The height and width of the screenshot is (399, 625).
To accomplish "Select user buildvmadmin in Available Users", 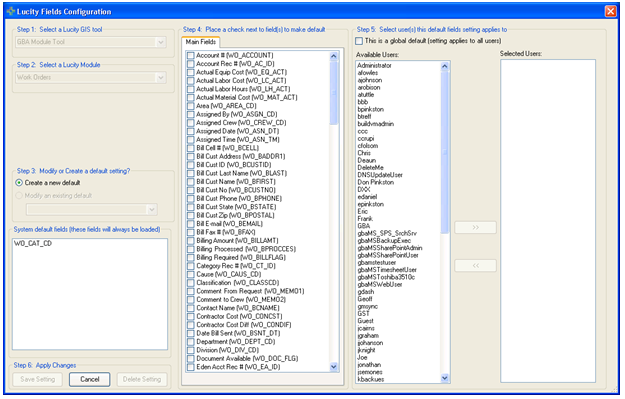I will pos(375,124).
